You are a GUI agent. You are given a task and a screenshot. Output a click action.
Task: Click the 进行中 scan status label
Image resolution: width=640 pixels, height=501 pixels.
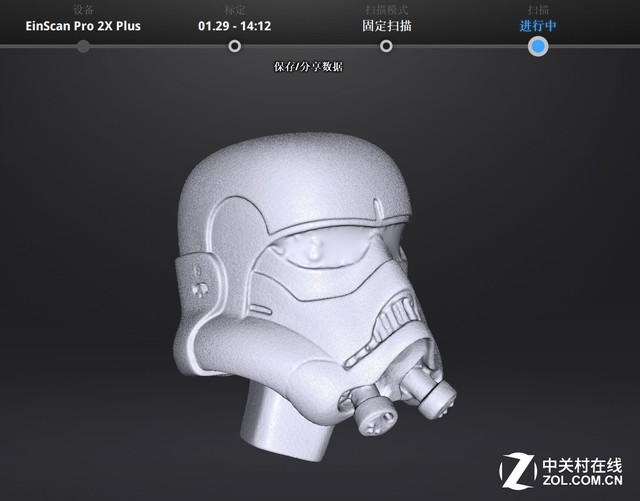(x=538, y=26)
